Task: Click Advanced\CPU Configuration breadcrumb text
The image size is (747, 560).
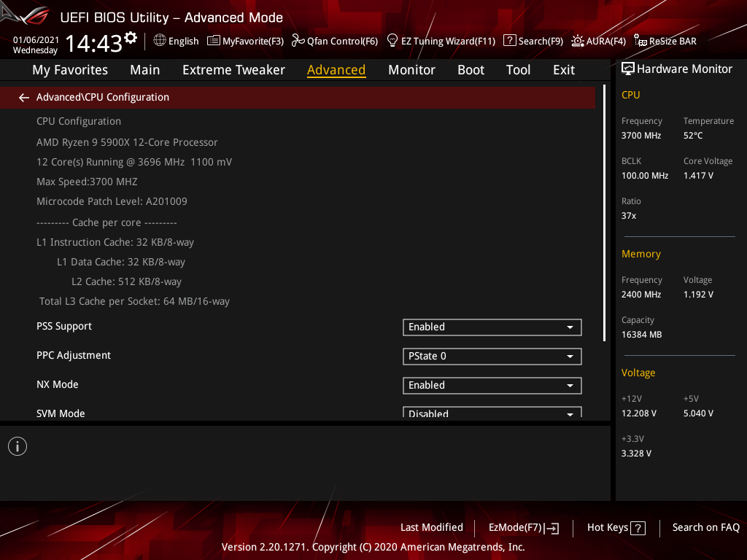Action: [102, 97]
